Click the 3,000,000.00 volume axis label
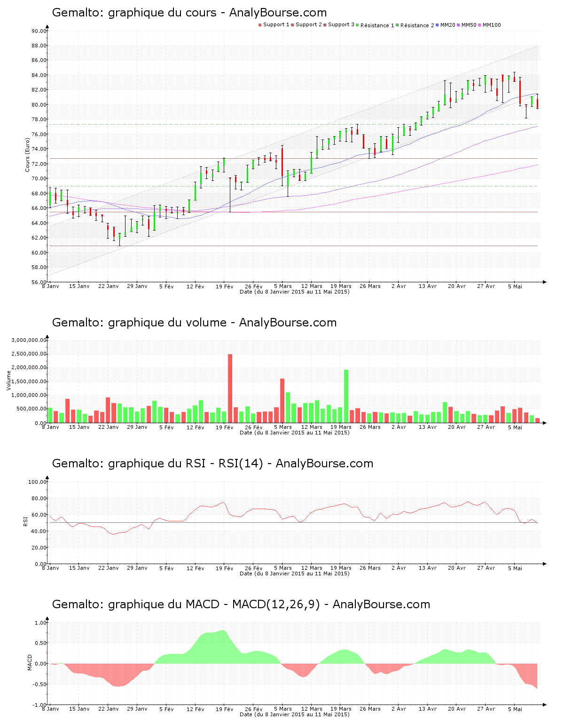Viewport: 564px width, 728px height. click(29, 340)
